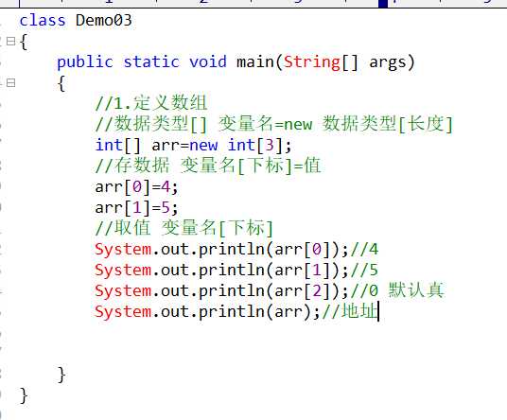The height and width of the screenshot is (420, 507).
Task: Click the println(arr[0]) line
Action: [x=236, y=250]
